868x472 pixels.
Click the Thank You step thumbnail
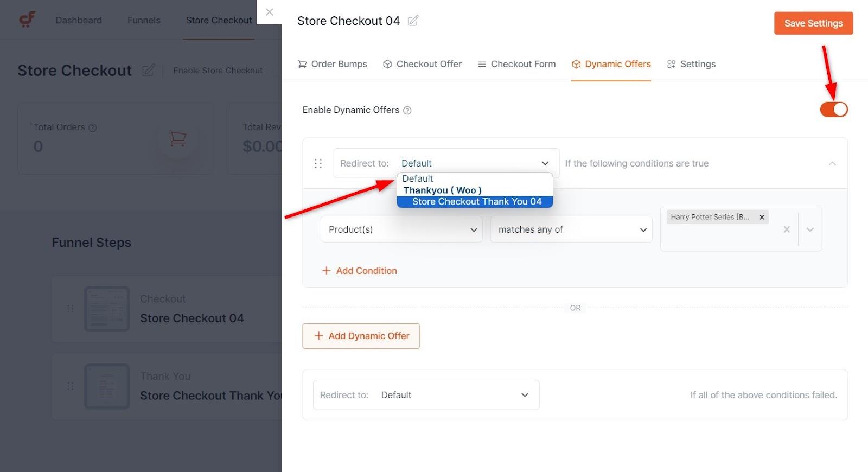pyautogui.click(x=107, y=386)
